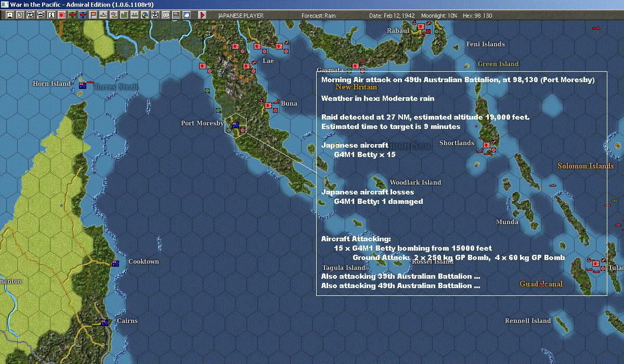Open the OP toolbar button
This screenshot has width=624, height=364.
click(x=166, y=15)
